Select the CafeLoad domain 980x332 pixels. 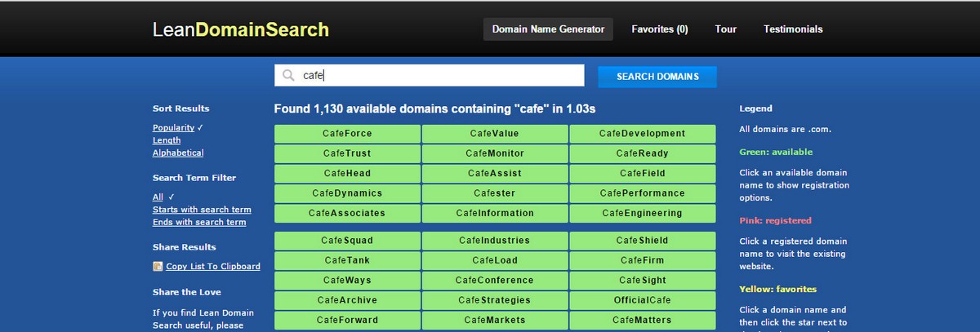coord(495,260)
